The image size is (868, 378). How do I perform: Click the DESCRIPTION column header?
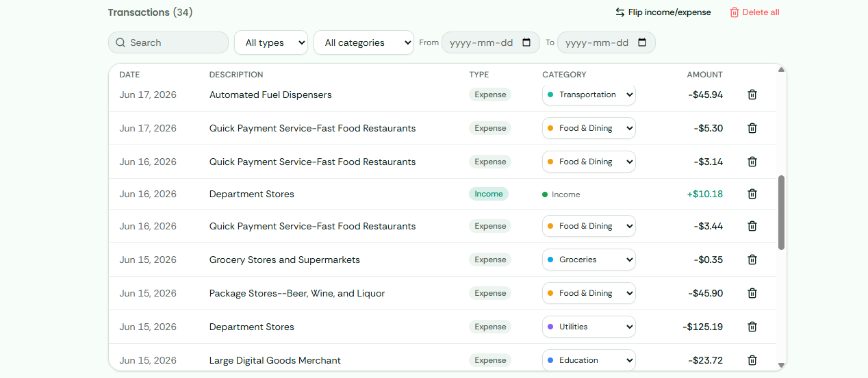(236, 75)
